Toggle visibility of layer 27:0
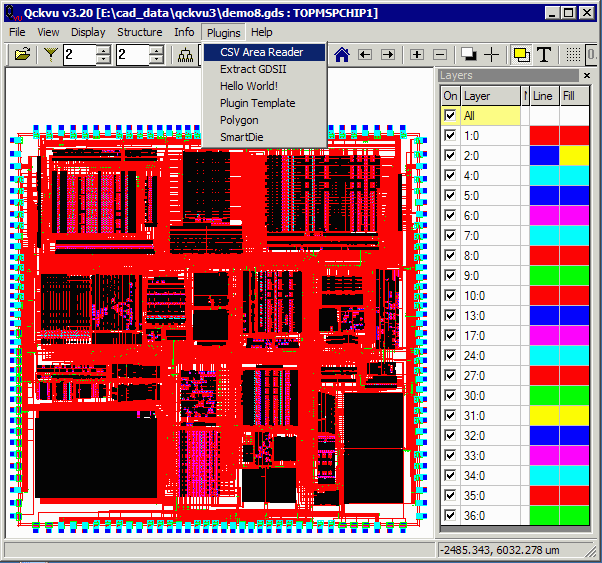Viewport: 602px width, 563px height. (x=450, y=375)
